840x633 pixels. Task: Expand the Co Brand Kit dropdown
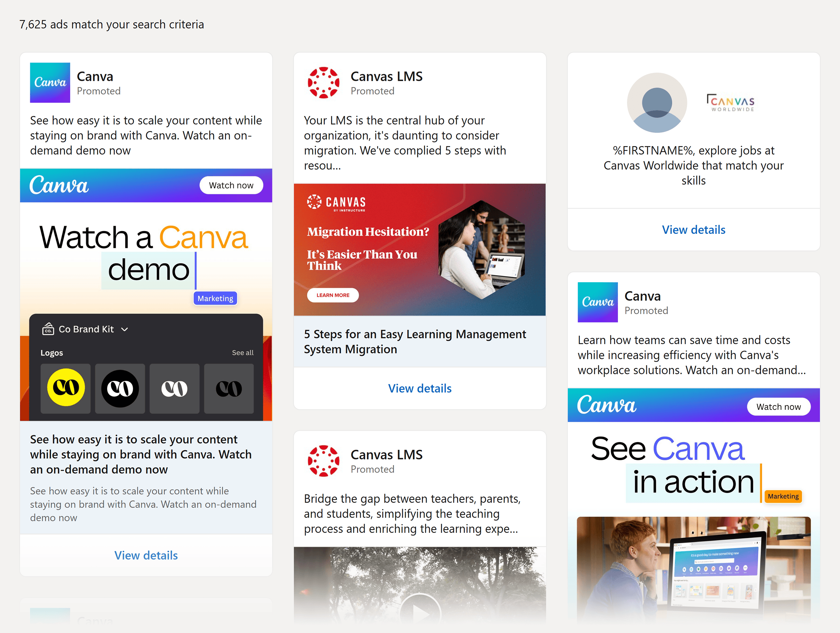point(125,329)
